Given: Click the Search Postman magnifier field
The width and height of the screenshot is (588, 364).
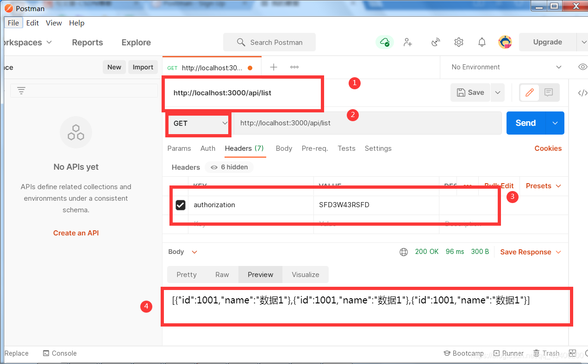Looking at the screenshot, I should click(x=269, y=42).
